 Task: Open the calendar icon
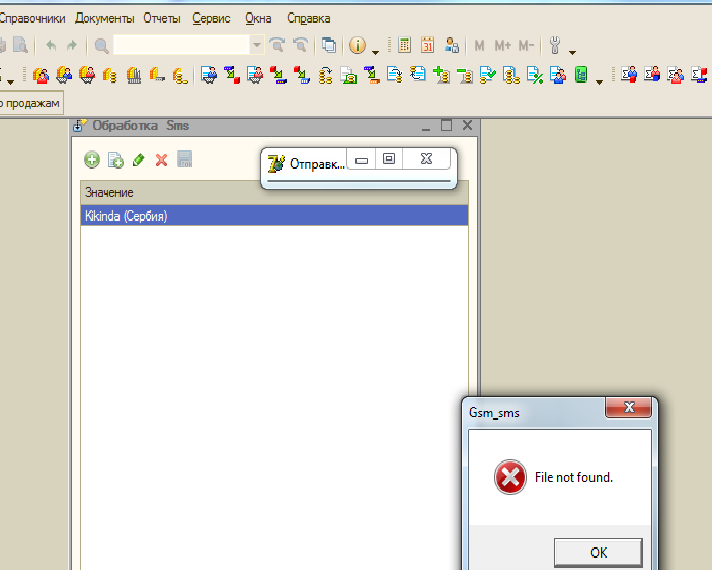(427, 45)
